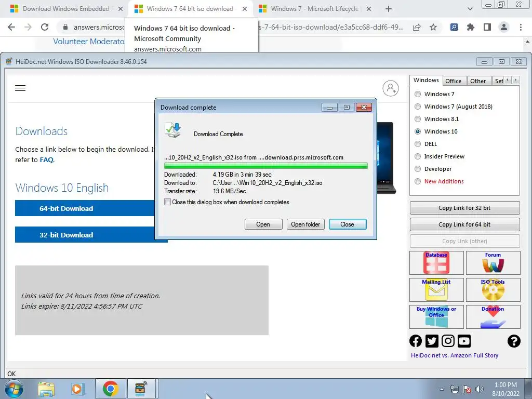Select the Developer radio option
Screen dimensions: 532x399
pos(418,169)
